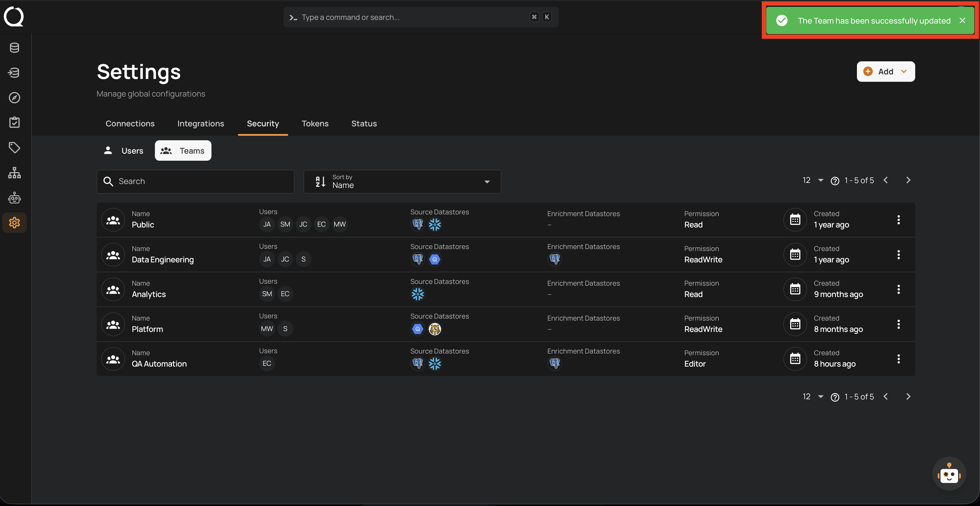980x506 pixels.
Task: Open the options menu for Platform team
Action: pos(899,324)
